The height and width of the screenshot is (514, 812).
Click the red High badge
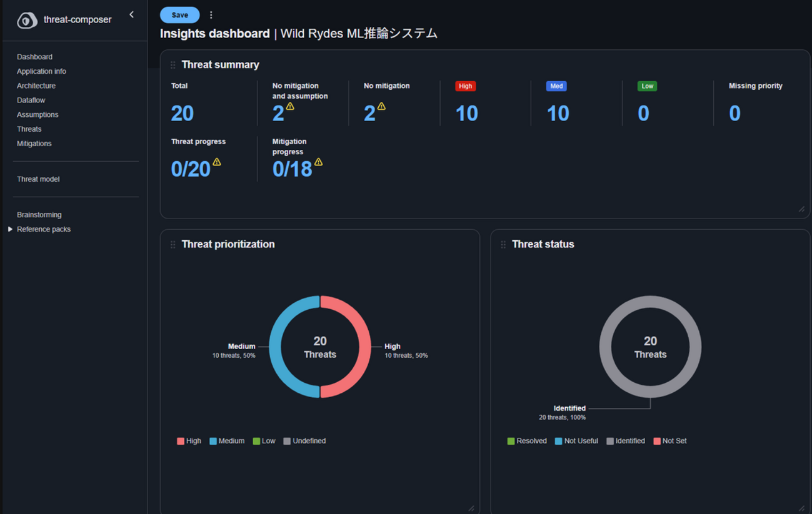tap(465, 86)
